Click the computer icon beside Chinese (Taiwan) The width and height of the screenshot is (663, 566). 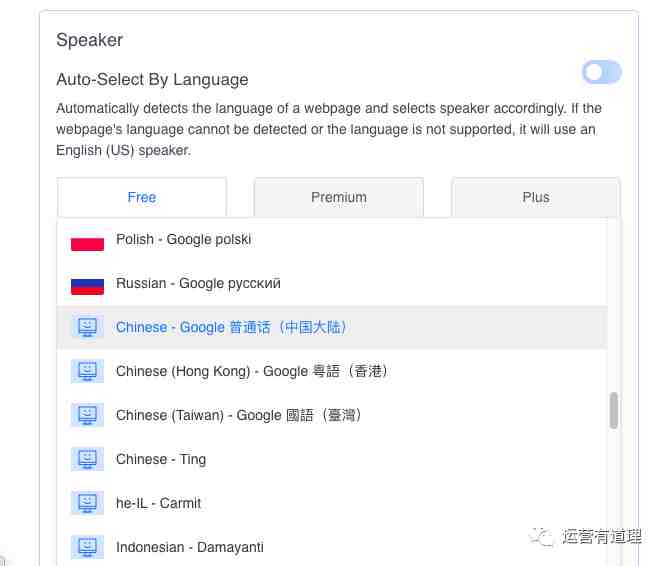88,416
